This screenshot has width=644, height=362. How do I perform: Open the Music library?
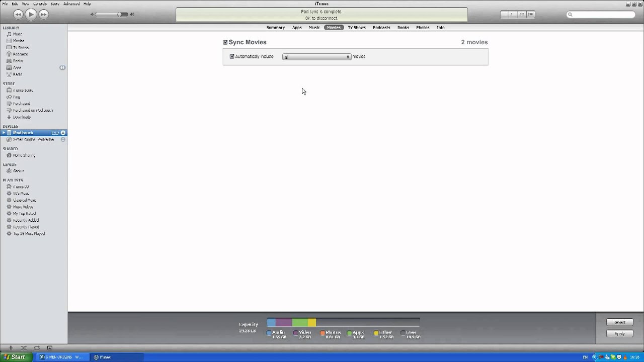(17, 34)
